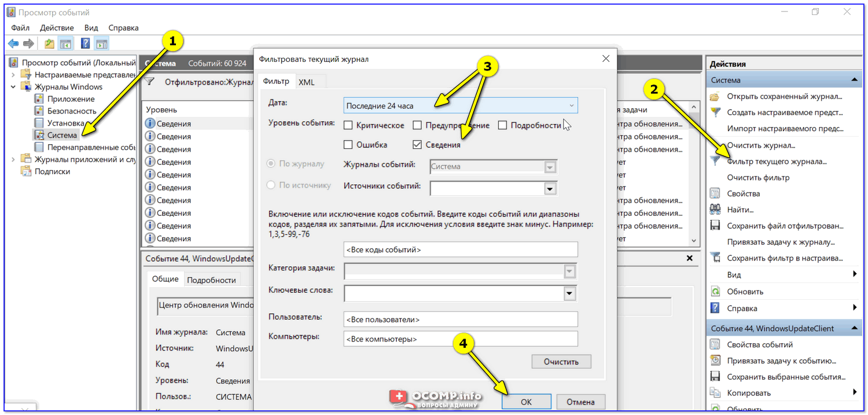Click the back arrow toolbar icon

click(13, 43)
